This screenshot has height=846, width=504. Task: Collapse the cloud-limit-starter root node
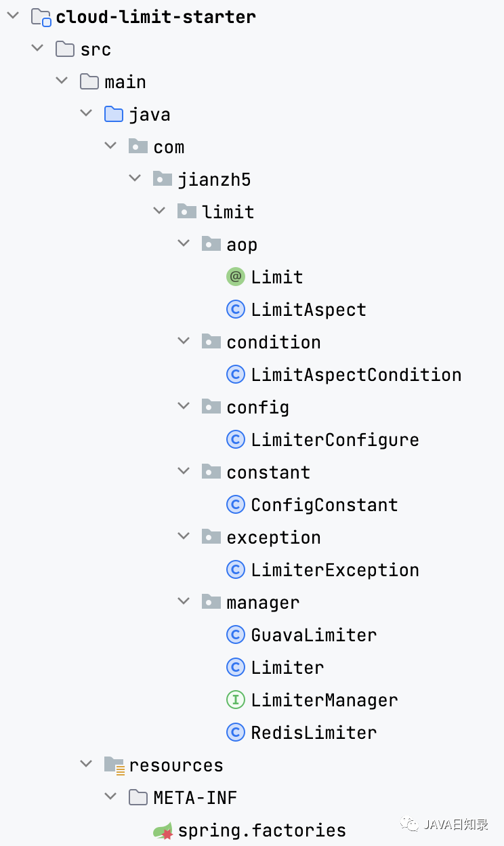[13, 16]
